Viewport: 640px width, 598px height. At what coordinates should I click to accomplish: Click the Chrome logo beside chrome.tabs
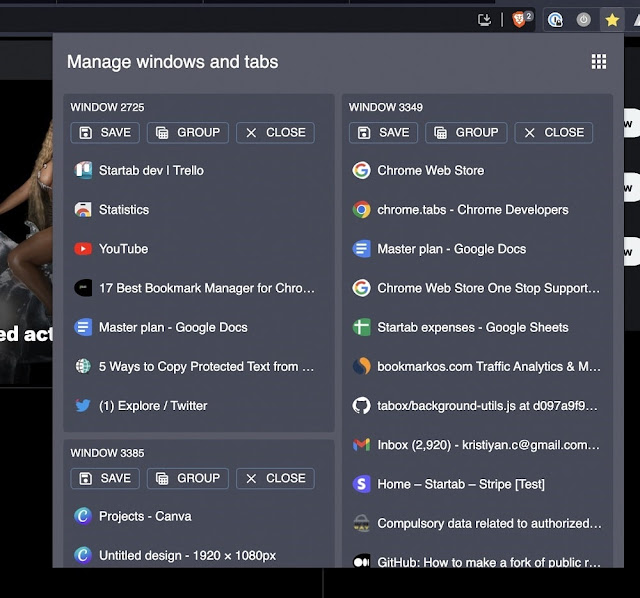pyautogui.click(x=362, y=209)
